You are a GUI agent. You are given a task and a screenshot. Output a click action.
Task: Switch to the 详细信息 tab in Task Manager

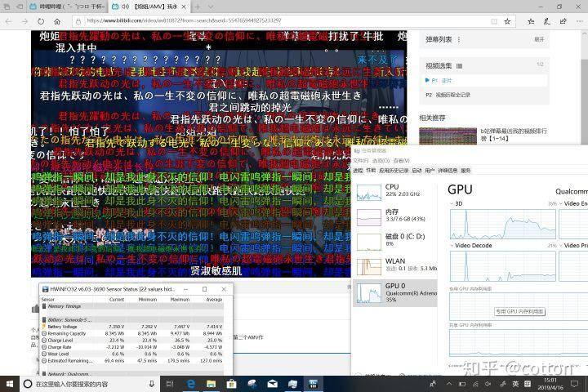click(448, 171)
